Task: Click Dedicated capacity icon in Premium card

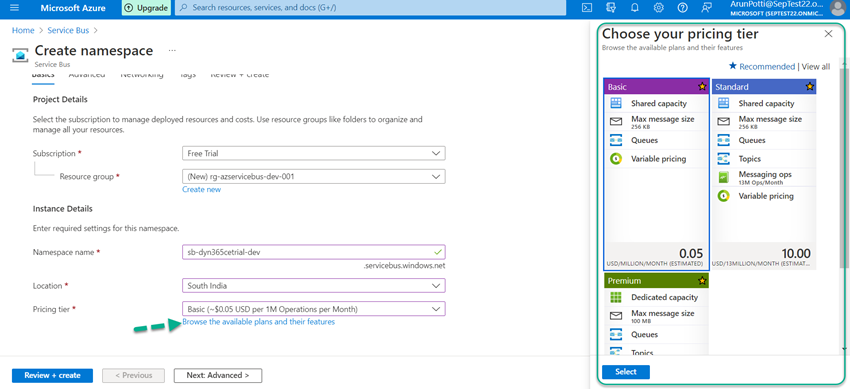Action: tap(616, 297)
